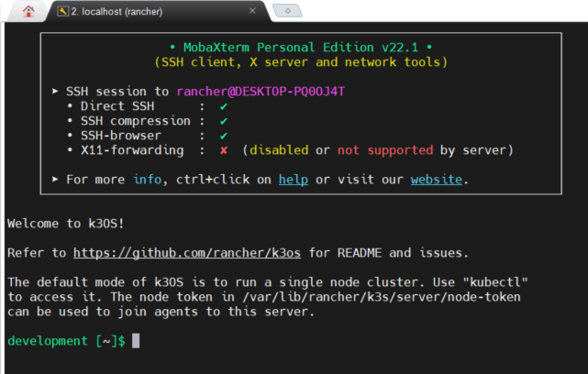
Task: Click the terminal icon on localhost tab
Action: pyautogui.click(x=62, y=11)
